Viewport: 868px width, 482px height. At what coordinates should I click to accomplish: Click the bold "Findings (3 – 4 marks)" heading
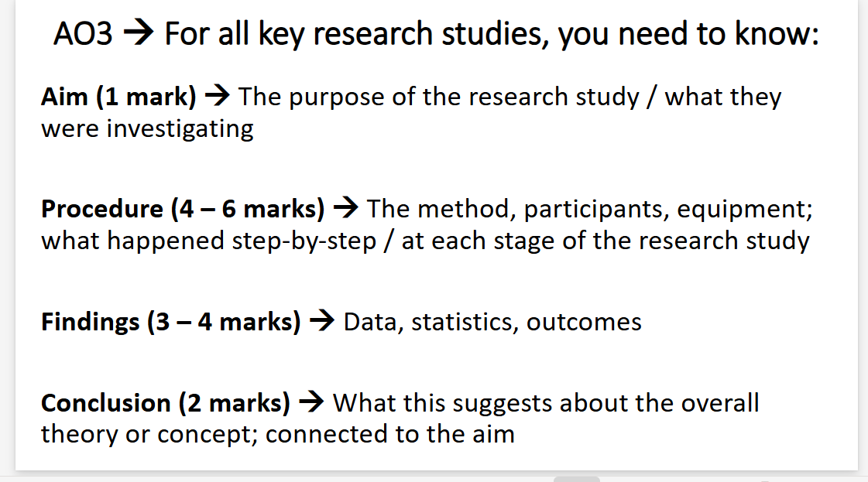click(x=170, y=322)
